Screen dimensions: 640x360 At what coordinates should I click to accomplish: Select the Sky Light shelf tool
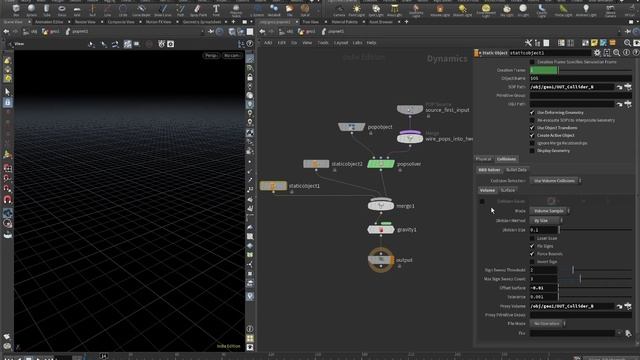click(x=507, y=10)
